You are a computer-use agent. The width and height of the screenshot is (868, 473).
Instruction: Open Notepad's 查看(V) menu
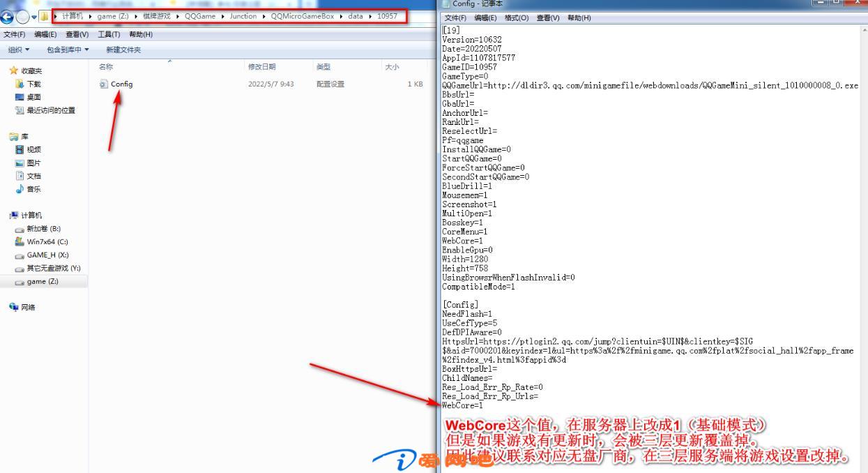click(548, 18)
